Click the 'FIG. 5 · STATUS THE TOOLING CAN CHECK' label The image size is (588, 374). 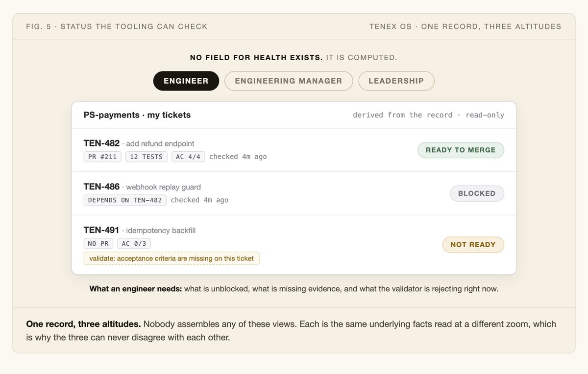117,26
